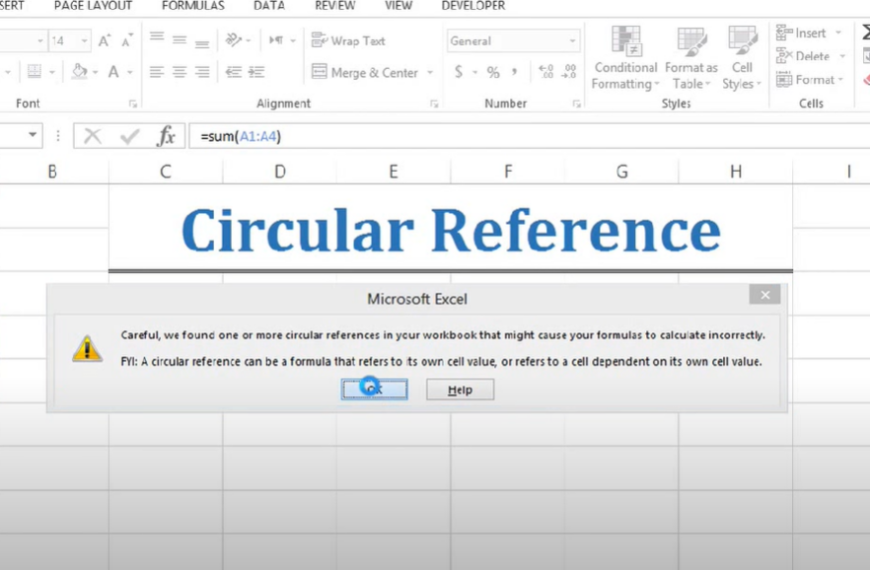This screenshot has width=870, height=570.
Task: Switch to the Formulas tab
Action: [x=193, y=6]
